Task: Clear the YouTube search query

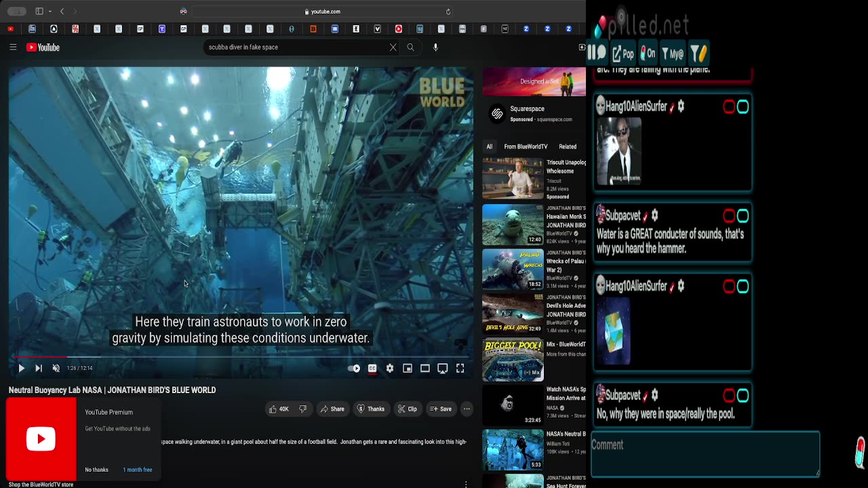Action: point(393,47)
